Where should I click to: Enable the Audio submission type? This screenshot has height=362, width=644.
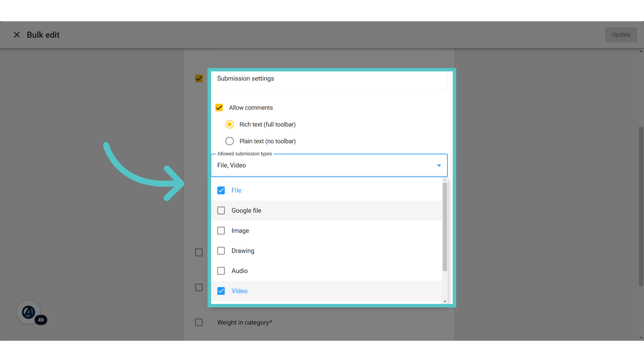coord(221,271)
